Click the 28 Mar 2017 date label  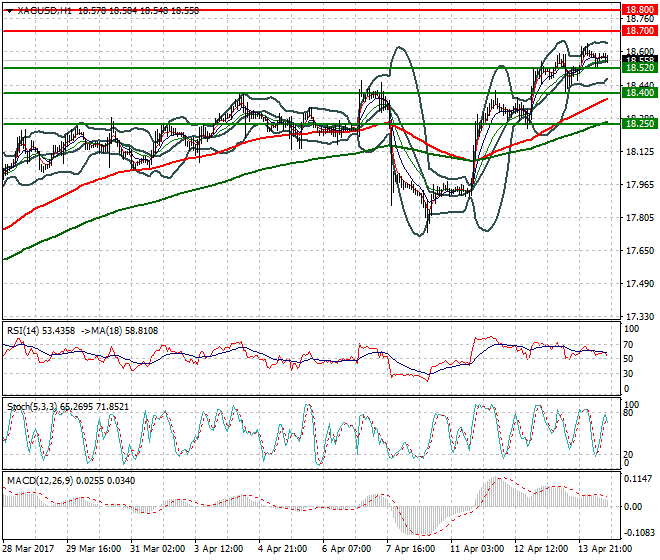point(28,549)
